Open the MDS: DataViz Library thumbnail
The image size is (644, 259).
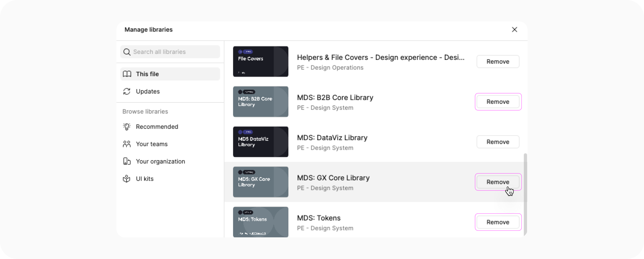click(260, 142)
